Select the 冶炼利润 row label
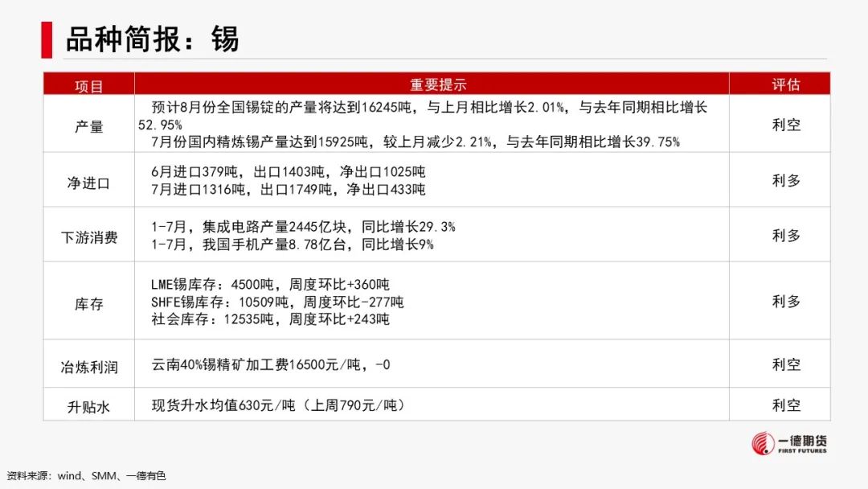The height and width of the screenshot is (489, 868). (89, 367)
